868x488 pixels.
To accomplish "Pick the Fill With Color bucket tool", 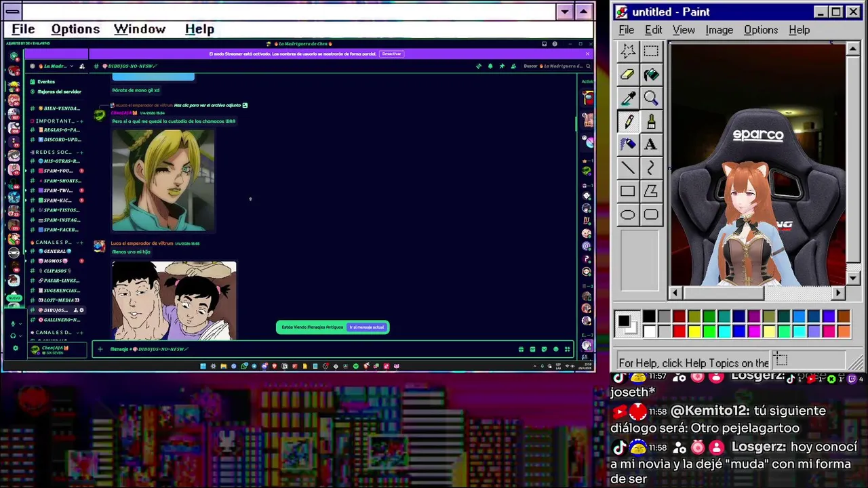I will click(x=651, y=75).
